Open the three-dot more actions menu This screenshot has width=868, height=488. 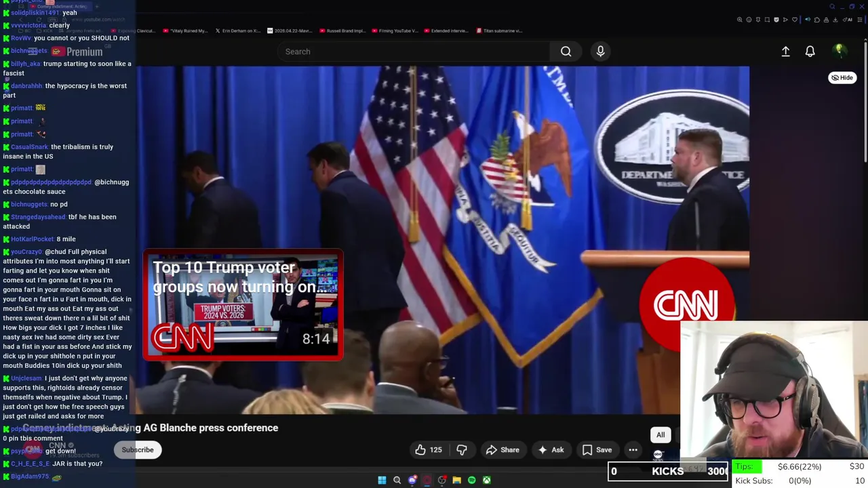tap(633, 450)
